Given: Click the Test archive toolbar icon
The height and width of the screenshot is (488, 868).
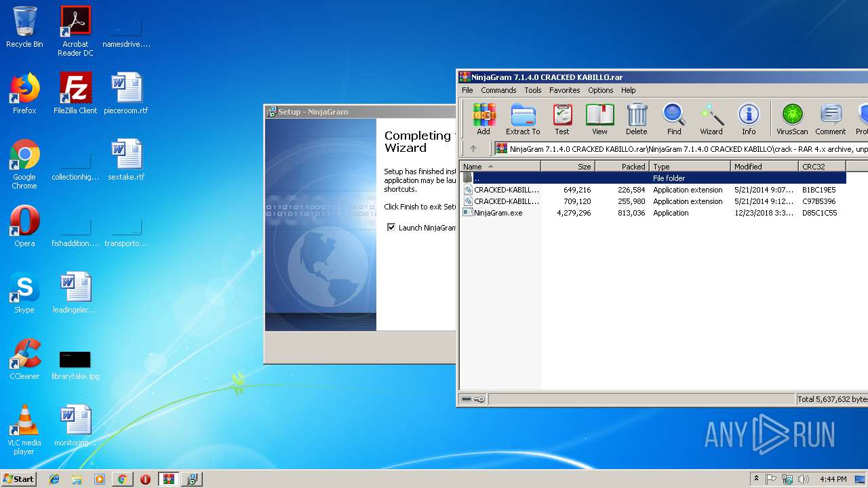Looking at the screenshot, I should pyautogui.click(x=562, y=119).
